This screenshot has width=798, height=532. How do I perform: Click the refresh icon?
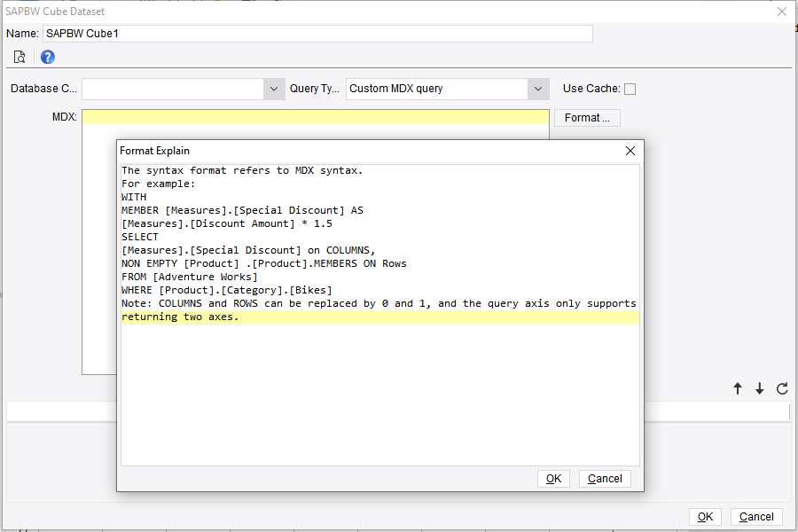[x=781, y=388]
